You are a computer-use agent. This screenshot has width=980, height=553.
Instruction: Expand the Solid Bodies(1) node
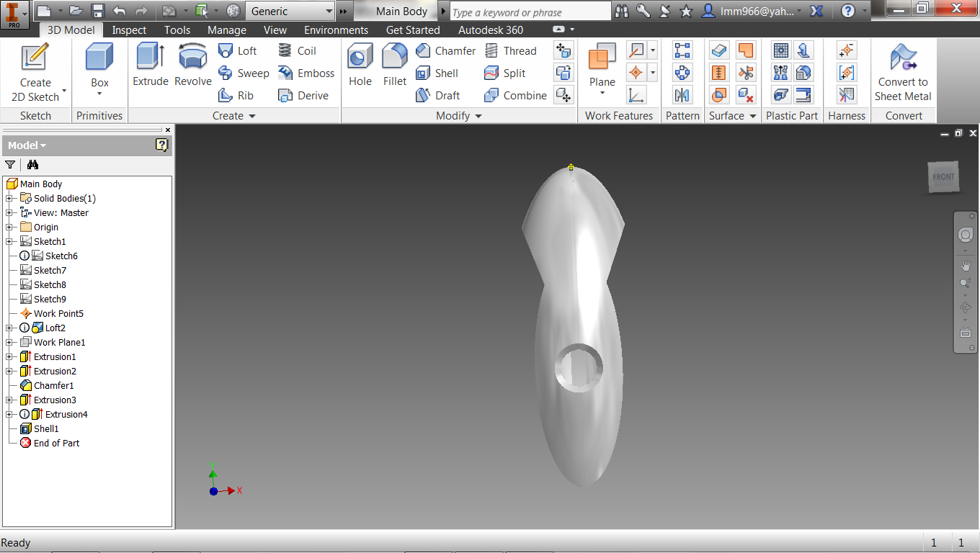tap(9, 198)
